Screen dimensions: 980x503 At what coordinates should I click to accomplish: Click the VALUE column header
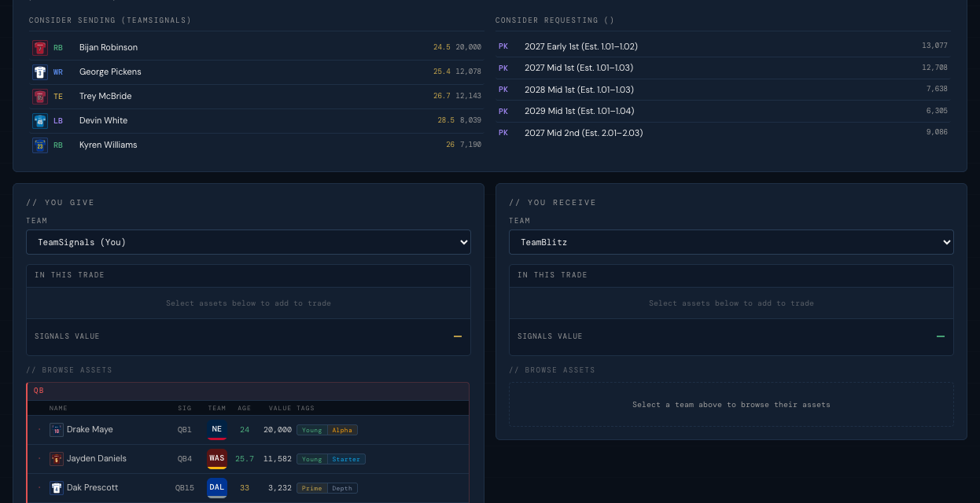(280, 409)
